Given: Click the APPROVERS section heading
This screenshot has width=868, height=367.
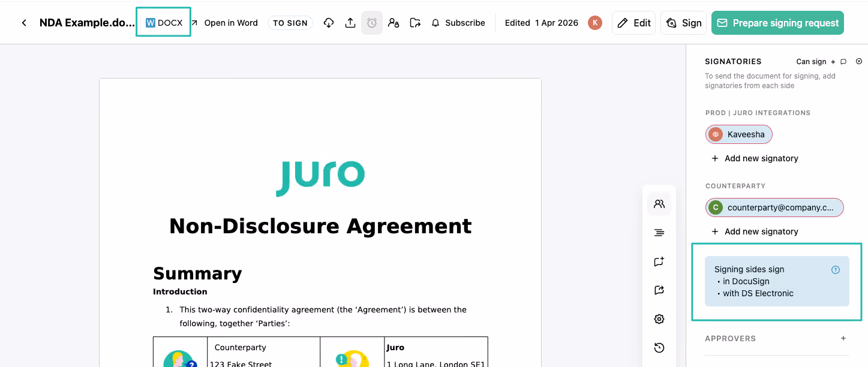Looking at the screenshot, I should 730,338.
